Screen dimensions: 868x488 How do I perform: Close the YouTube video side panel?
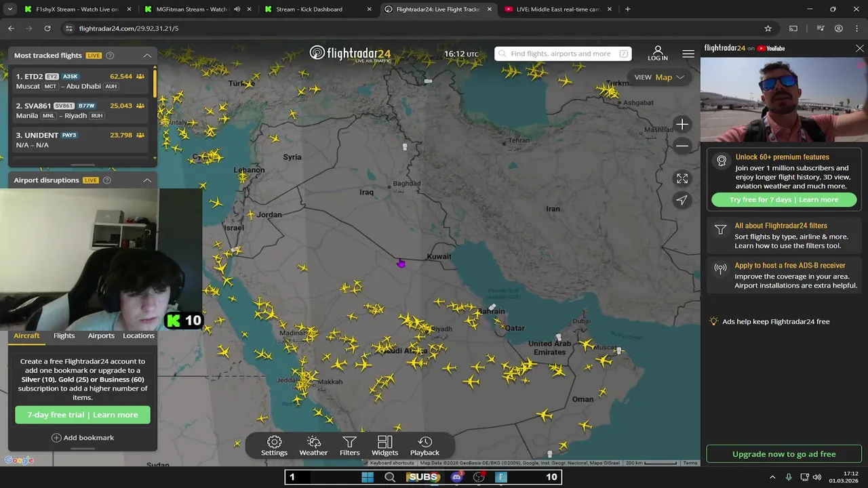860,49
